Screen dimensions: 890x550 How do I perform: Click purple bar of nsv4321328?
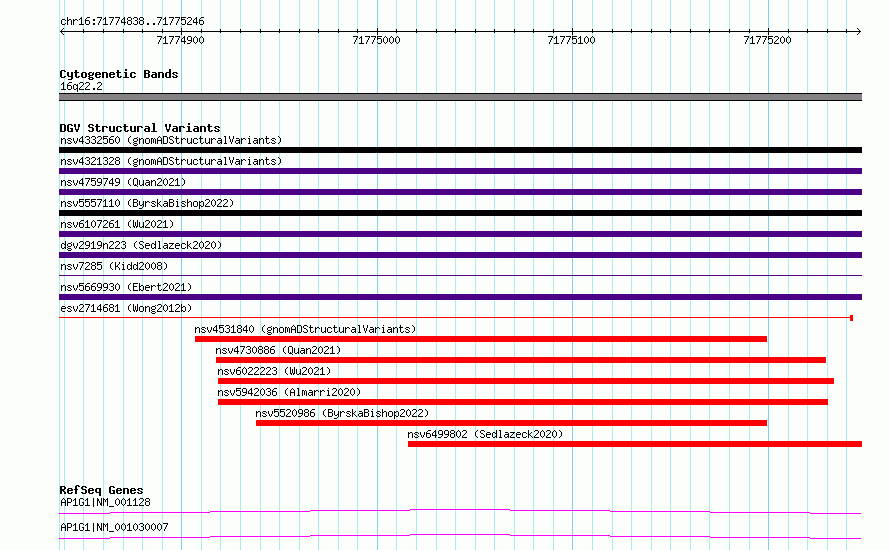460,171
